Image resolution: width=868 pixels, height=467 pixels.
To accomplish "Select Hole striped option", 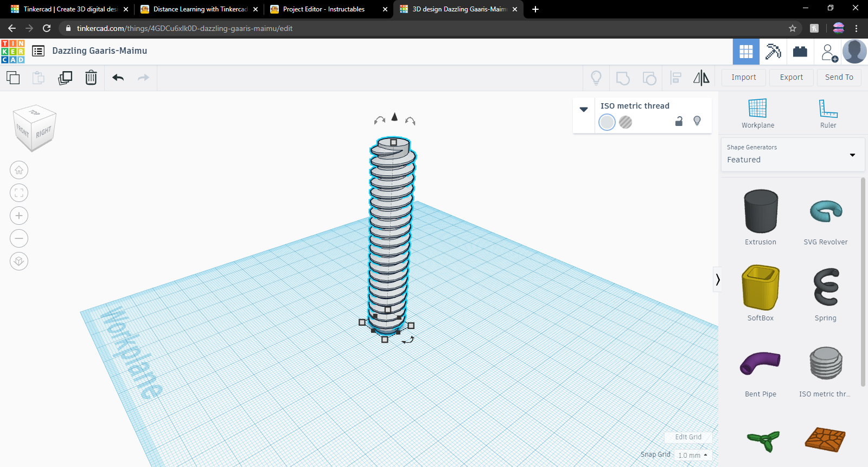I will (626, 122).
